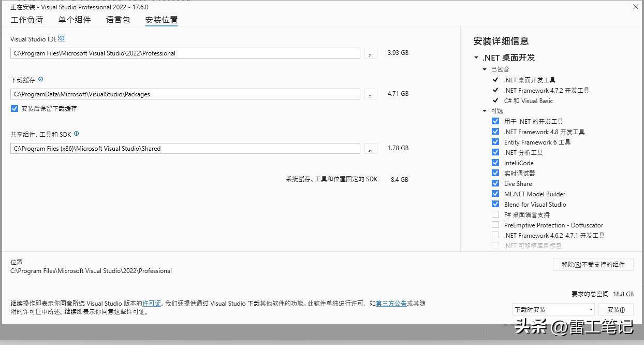Collapse the 已包含 group
This screenshot has height=345, width=644.
click(x=485, y=68)
